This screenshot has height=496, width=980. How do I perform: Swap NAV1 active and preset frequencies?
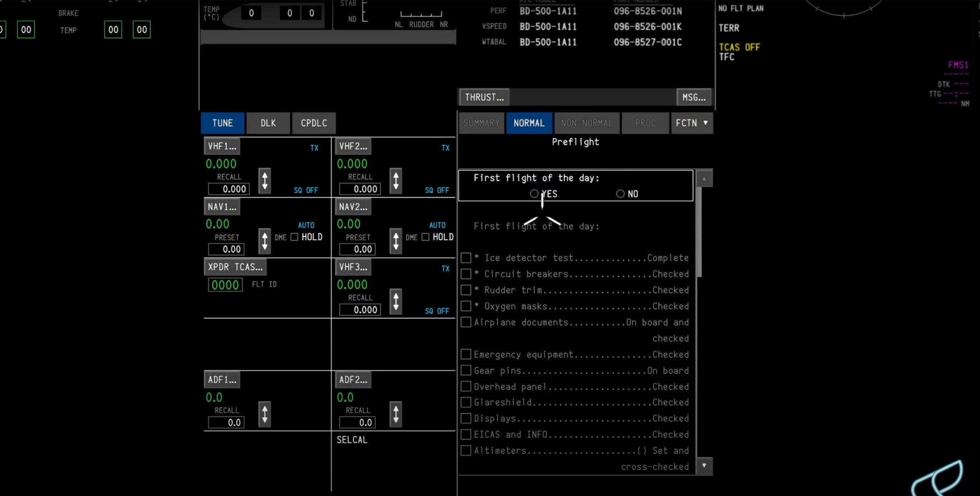coord(264,241)
